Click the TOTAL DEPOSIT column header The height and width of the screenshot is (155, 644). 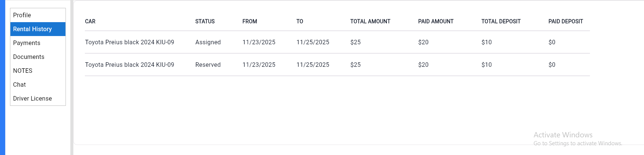point(501,21)
